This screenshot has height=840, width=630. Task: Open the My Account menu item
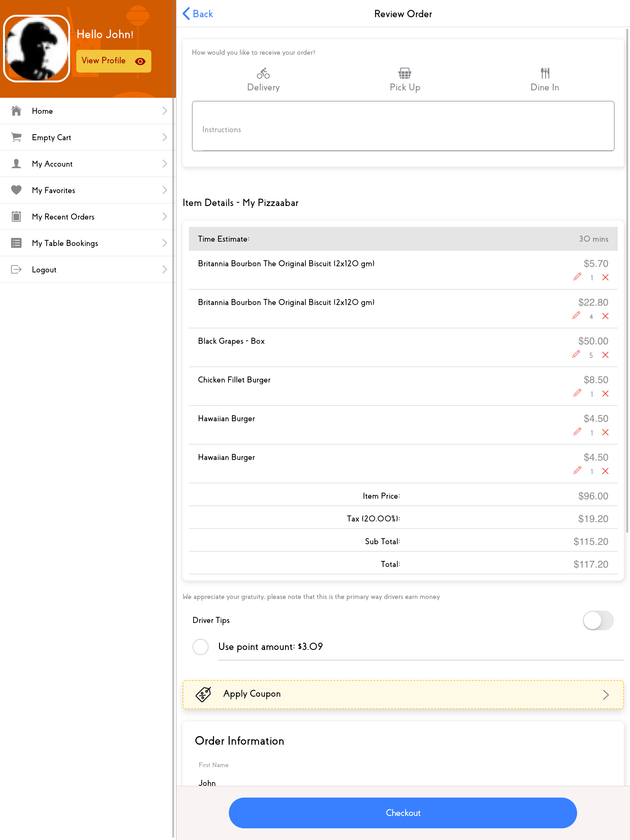point(88,164)
